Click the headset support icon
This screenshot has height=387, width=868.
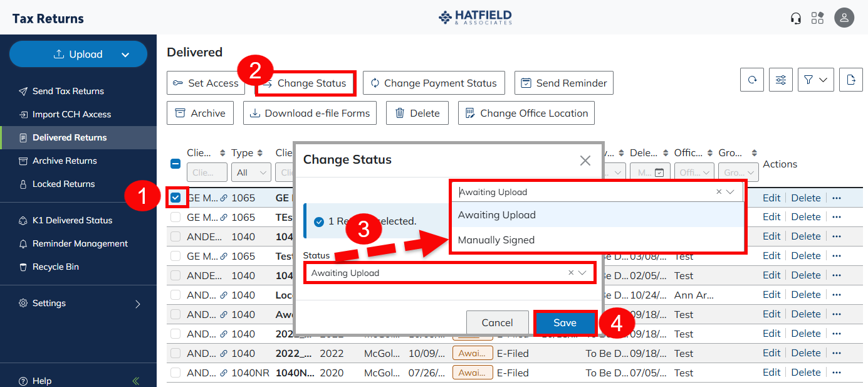tap(796, 18)
